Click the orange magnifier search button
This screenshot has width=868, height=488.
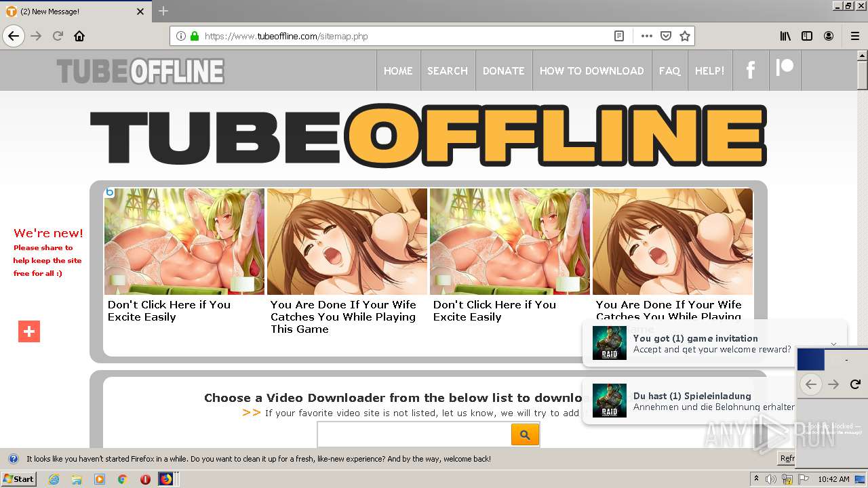point(525,434)
